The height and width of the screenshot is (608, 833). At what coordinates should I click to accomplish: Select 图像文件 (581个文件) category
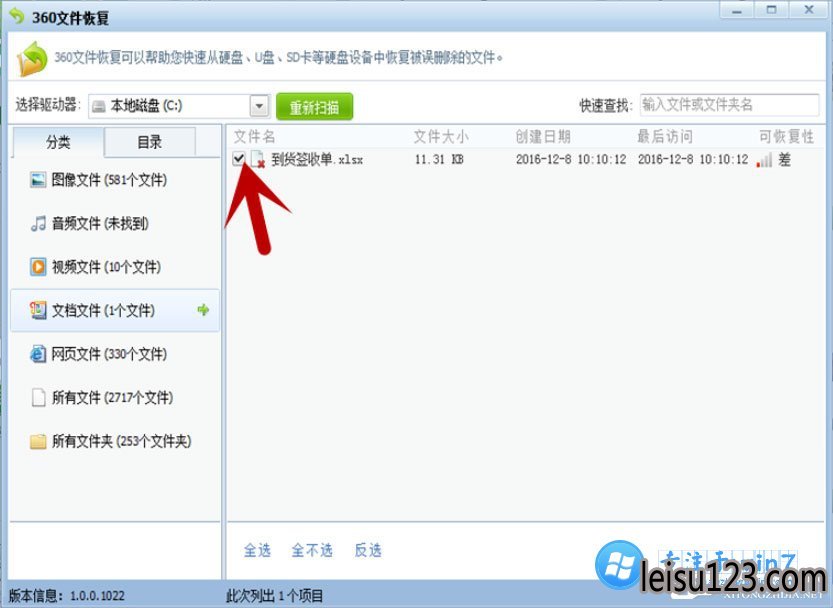tap(115, 180)
